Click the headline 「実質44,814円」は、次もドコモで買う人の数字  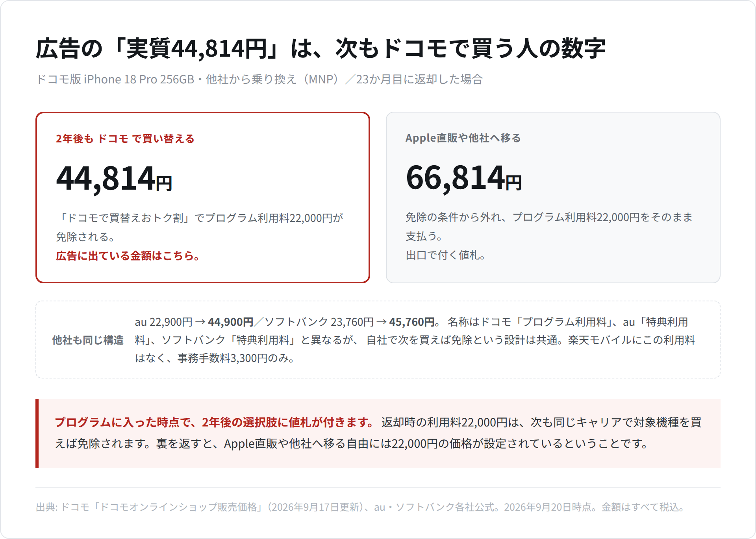pos(321,49)
